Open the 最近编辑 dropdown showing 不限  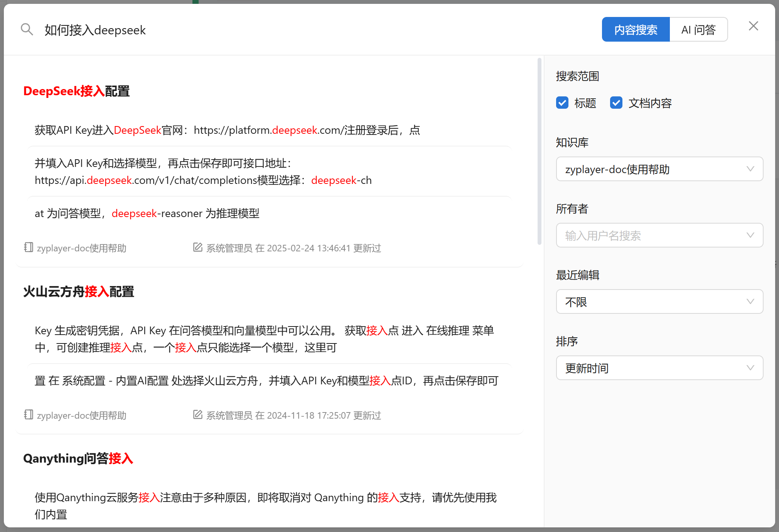tap(659, 301)
